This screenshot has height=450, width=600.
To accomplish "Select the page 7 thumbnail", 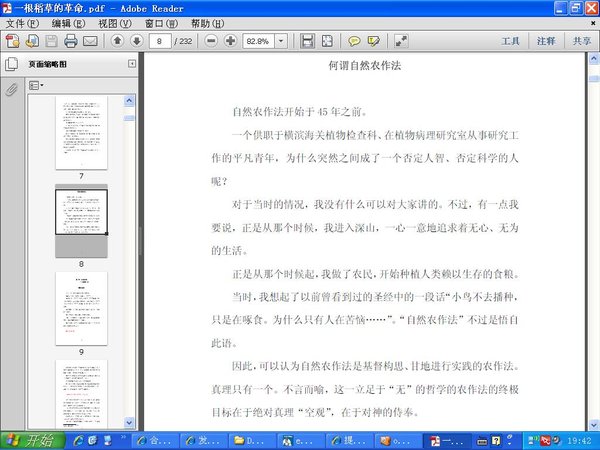I will coord(82,133).
